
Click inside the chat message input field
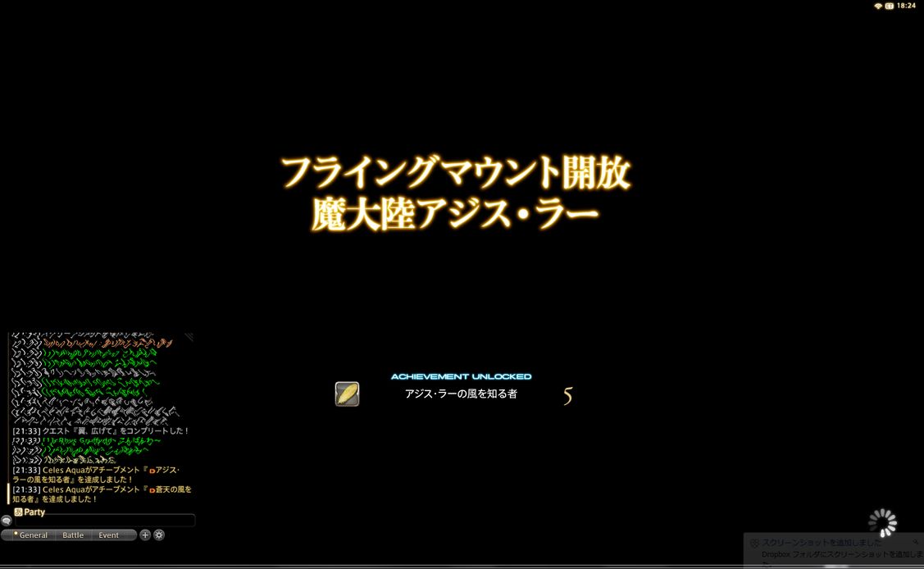[105, 521]
